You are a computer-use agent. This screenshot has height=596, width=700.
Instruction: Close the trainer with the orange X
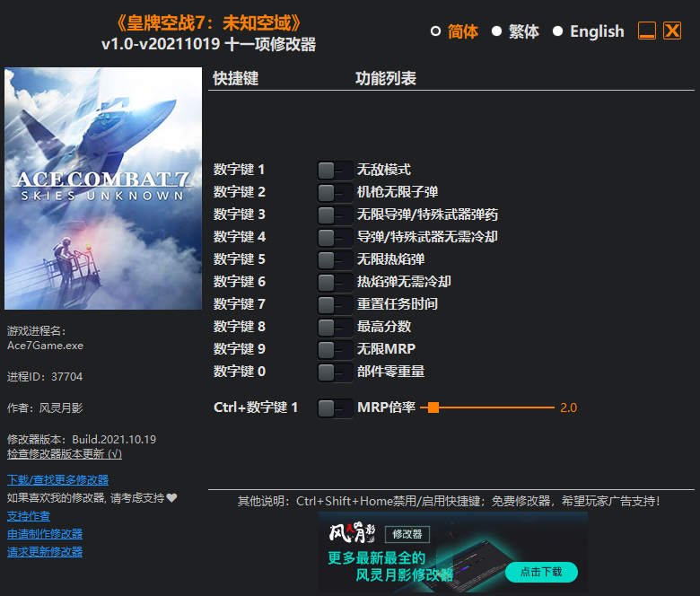(672, 31)
